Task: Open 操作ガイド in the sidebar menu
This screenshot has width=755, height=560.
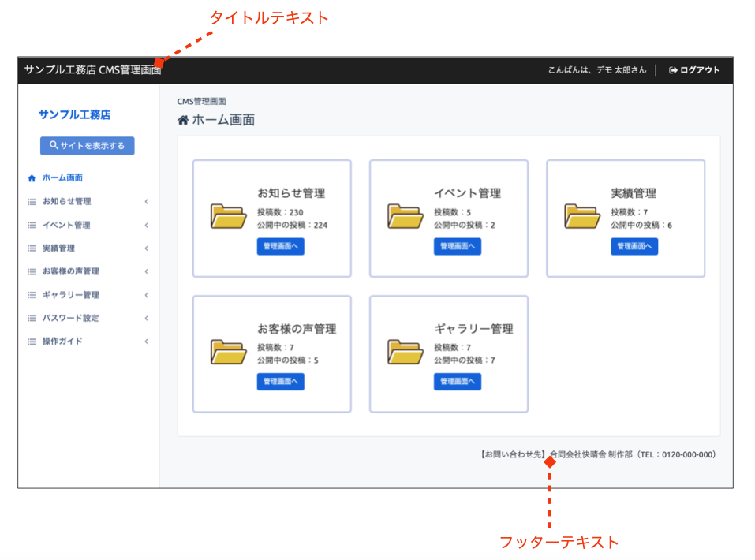Action: coord(62,341)
